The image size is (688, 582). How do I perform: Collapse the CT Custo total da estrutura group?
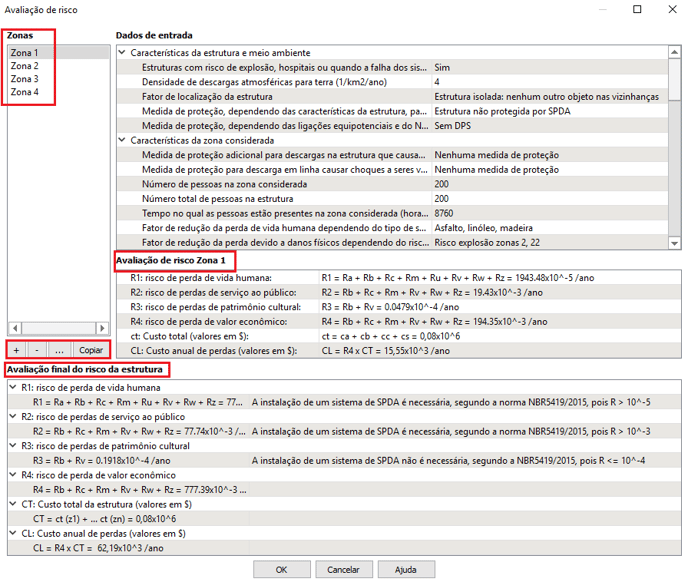tap(13, 504)
